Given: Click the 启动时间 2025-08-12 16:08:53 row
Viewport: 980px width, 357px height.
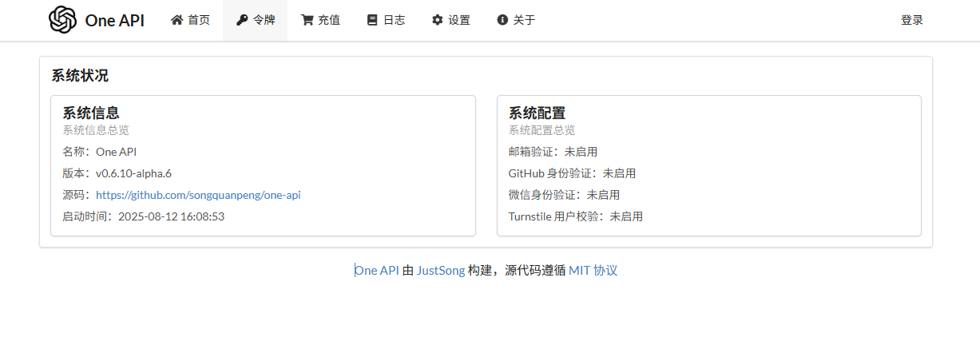Looking at the screenshot, I should pos(143,216).
